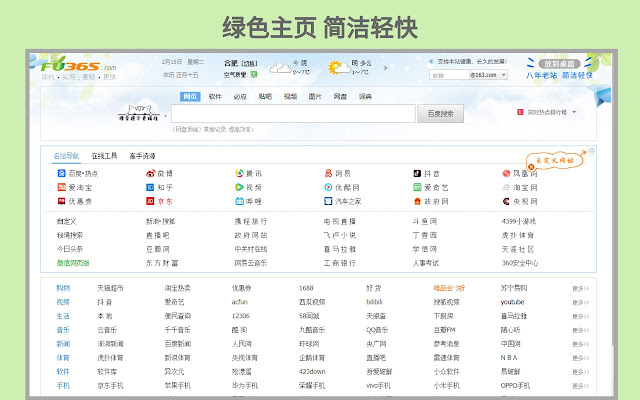
Task: Open the Youku icon (优酷网)
Action: point(328,187)
